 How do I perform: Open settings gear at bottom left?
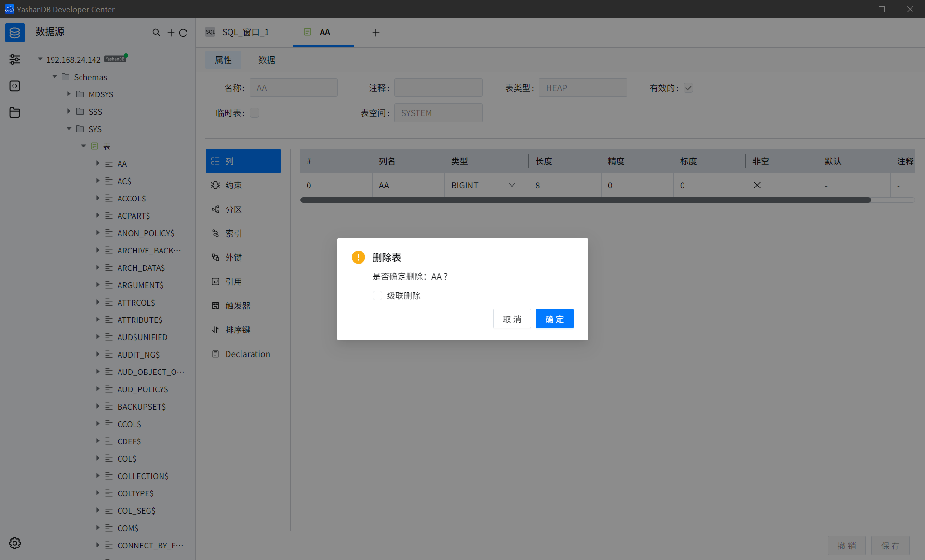[x=14, y=543]
